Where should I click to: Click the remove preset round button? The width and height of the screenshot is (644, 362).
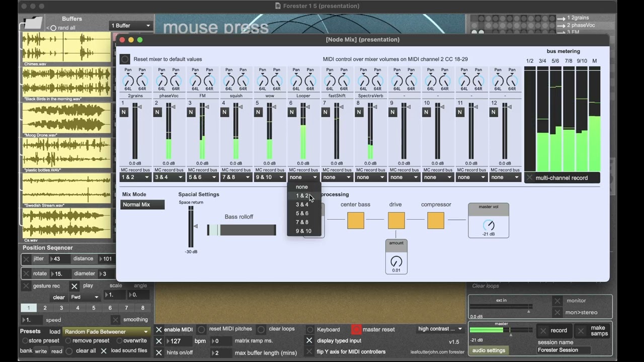[x=68, y=341]
